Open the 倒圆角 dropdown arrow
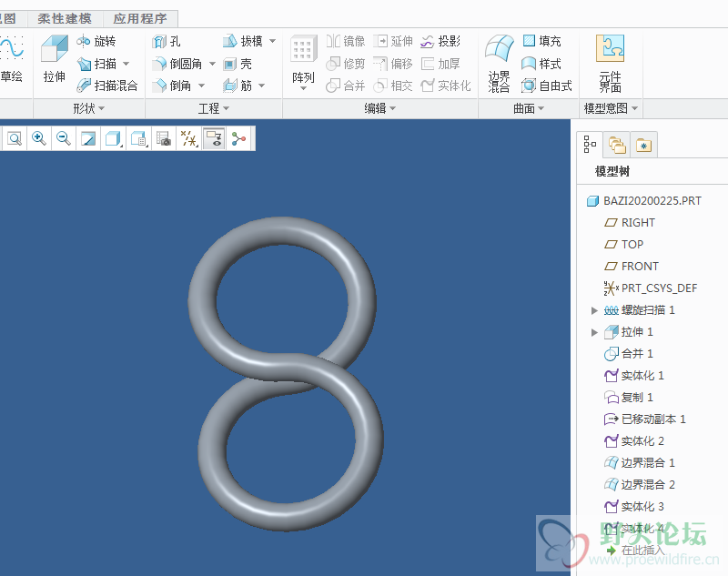 [x=212, y=64]
